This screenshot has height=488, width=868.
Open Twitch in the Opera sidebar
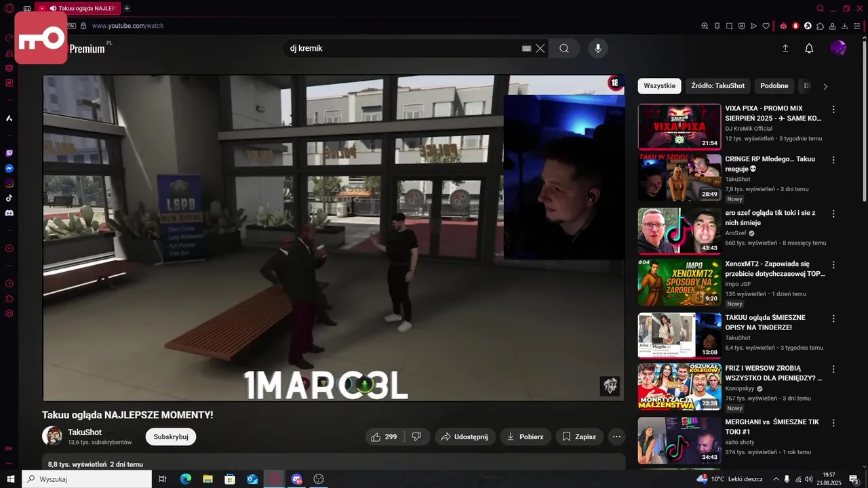point(9,153)
